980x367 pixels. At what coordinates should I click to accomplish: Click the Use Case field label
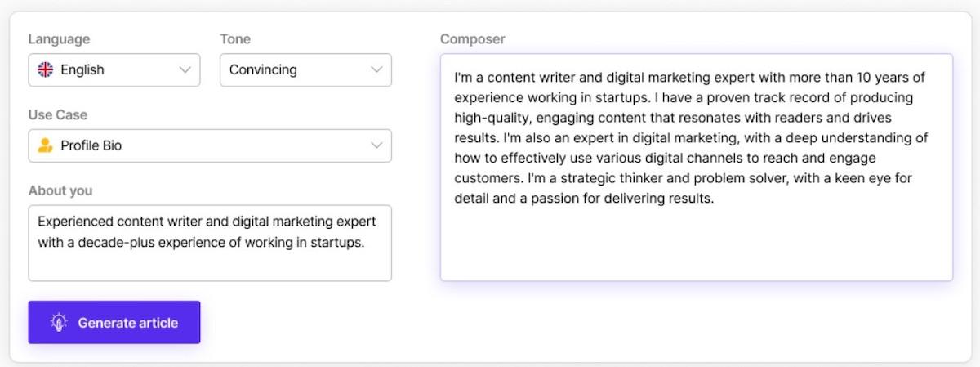pyautogui.click(x=57, y=114)
